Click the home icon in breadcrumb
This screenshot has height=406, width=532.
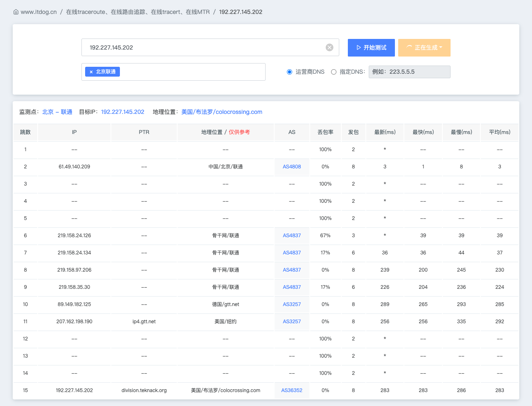point(16,12)
